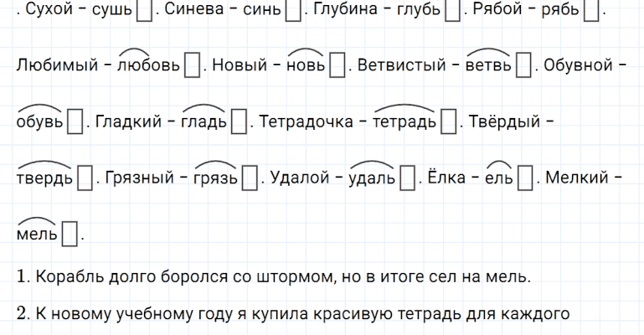Click the box after «мель» with arc
This screenshot has width=644, height=335.
(70, 234)
